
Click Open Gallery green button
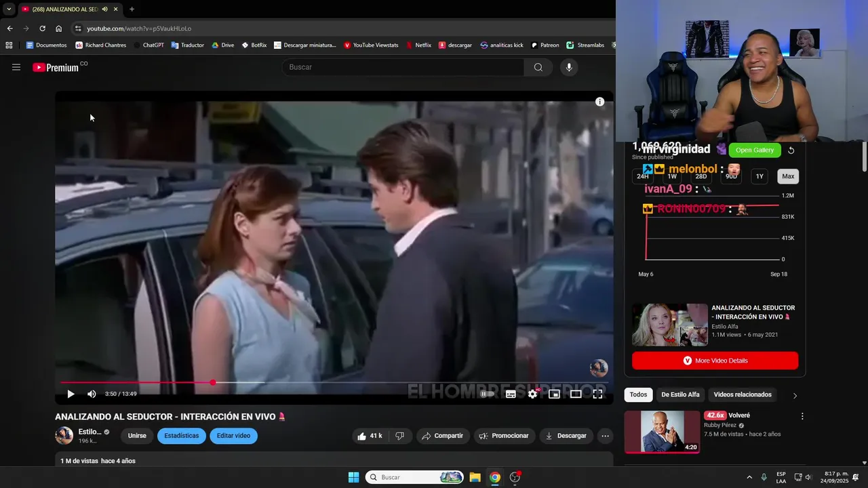tap(755, 150)
